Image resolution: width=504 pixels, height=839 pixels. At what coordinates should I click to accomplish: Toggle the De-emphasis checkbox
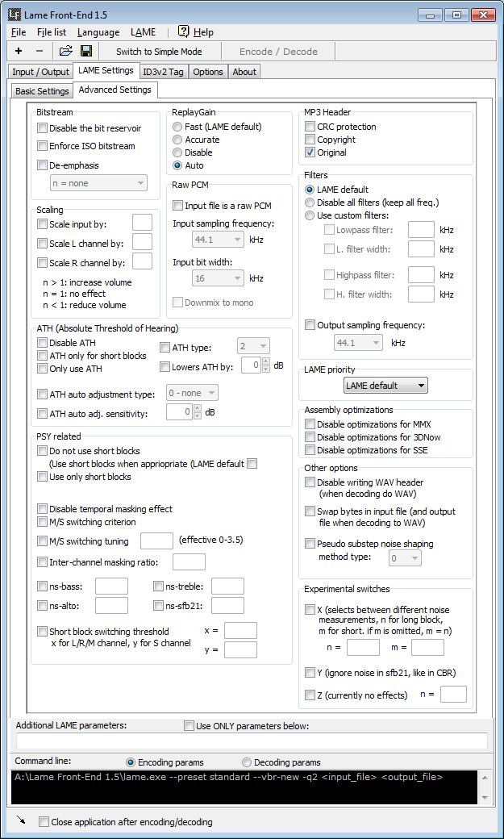click(42, 165)
